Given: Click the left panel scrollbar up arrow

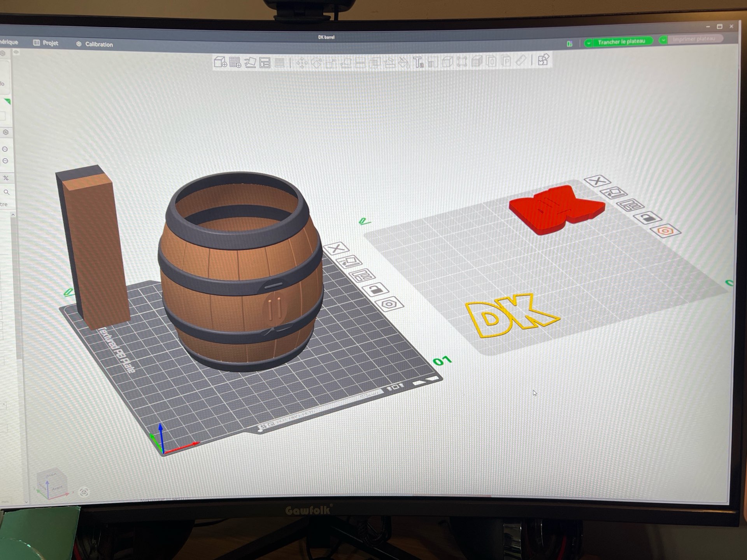Looking at the screenshot, I should (x=13, y=215).
